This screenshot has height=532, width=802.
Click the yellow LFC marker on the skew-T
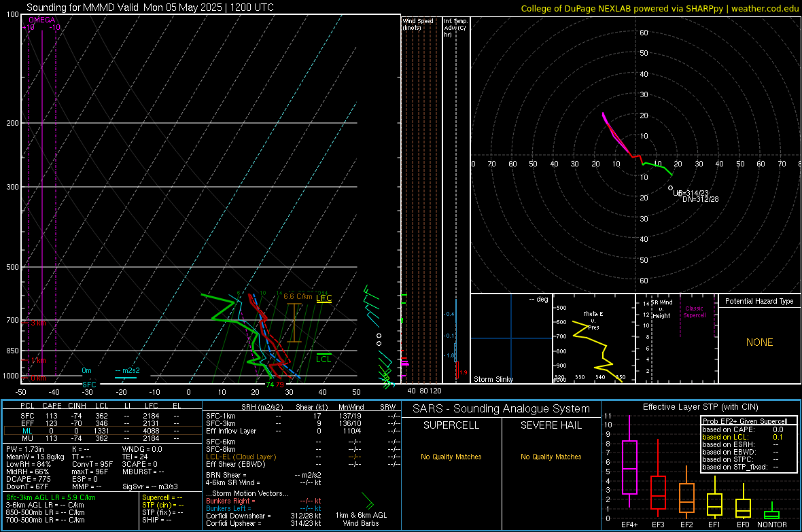[324, 299]
